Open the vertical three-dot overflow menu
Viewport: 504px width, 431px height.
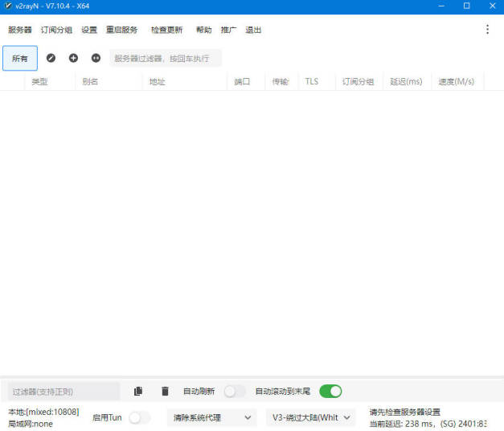[487, 30]
